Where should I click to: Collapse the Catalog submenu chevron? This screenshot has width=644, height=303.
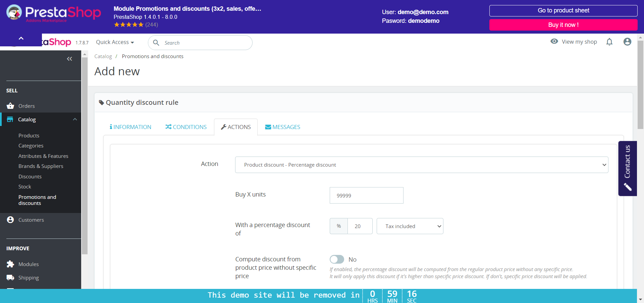(75, 119)
